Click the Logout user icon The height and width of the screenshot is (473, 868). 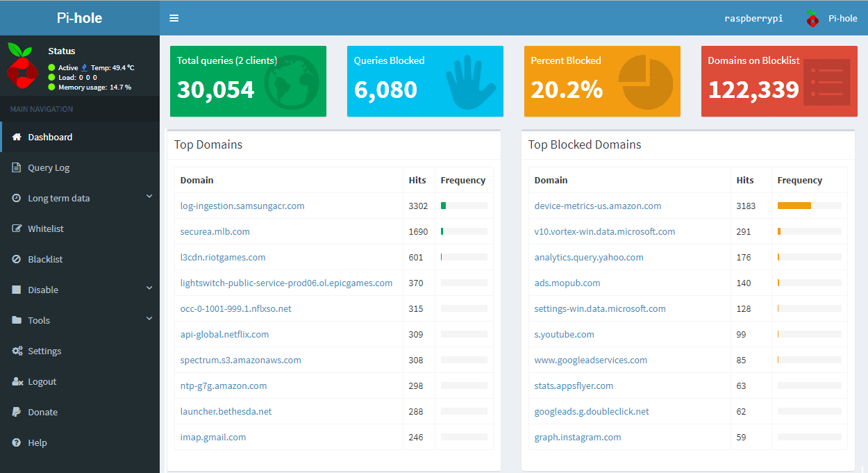pyautogui.click(x=17, y=381)
